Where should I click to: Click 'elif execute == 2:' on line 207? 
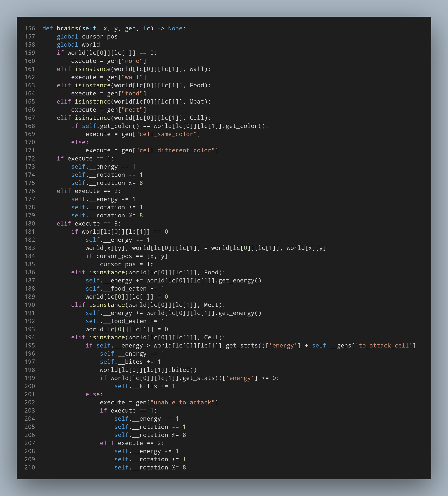click(132, 443)
